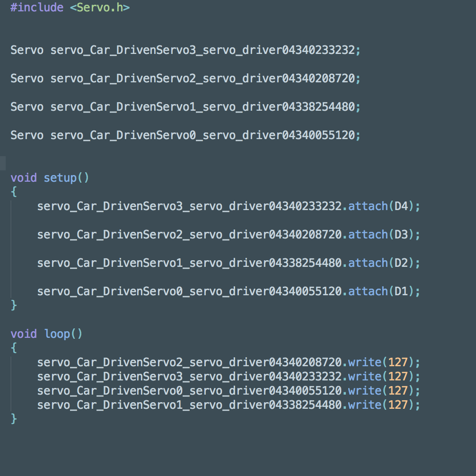
Task: Click the void keyword before setup
Action: tap(23, 178)
